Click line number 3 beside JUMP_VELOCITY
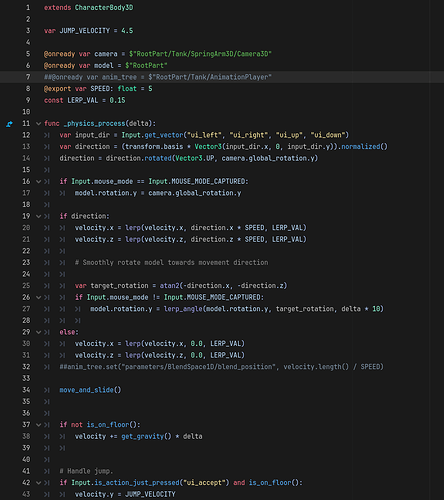444x500 pixels. point(28,31)
